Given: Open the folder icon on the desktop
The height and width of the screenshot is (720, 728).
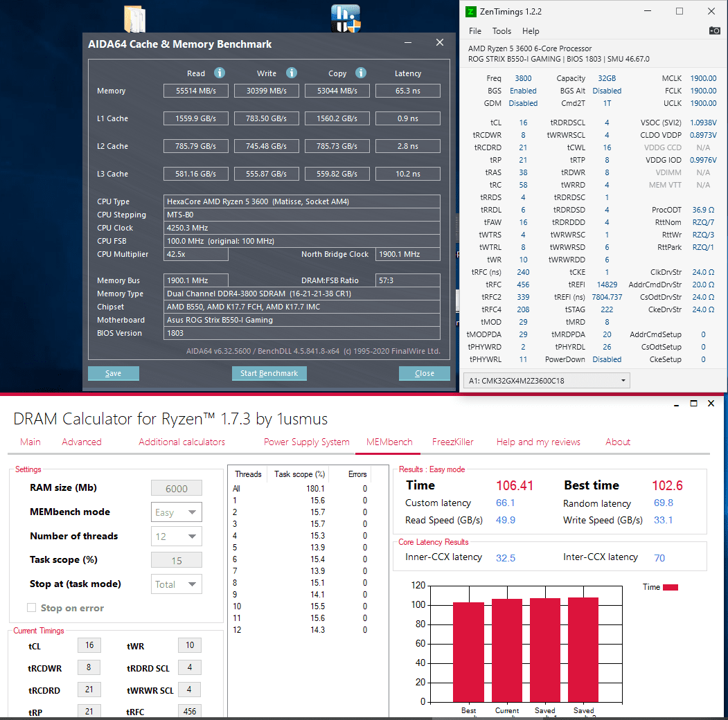Looking at the screenshot, I should [x=135, y=19].
